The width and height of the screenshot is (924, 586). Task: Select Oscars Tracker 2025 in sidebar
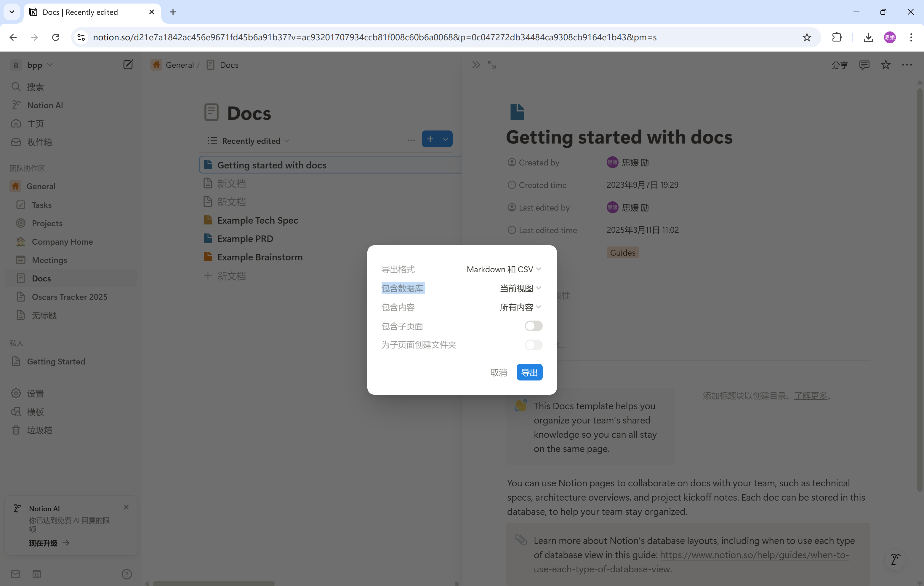point(69,297)
